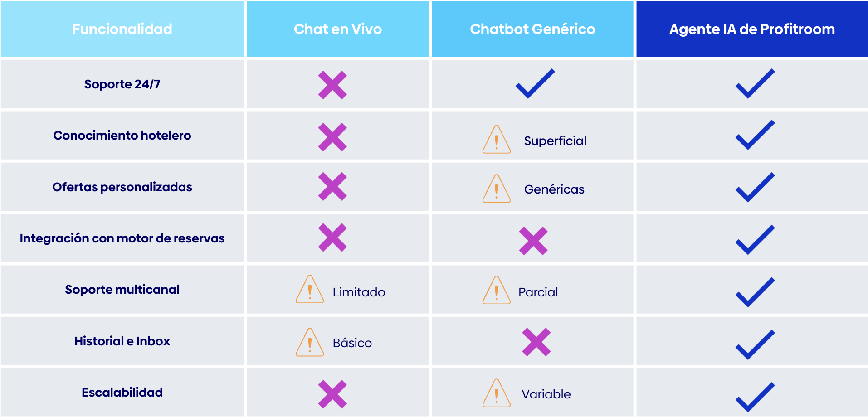Click the warning triangle beside Variable

[x=497, y=394]
